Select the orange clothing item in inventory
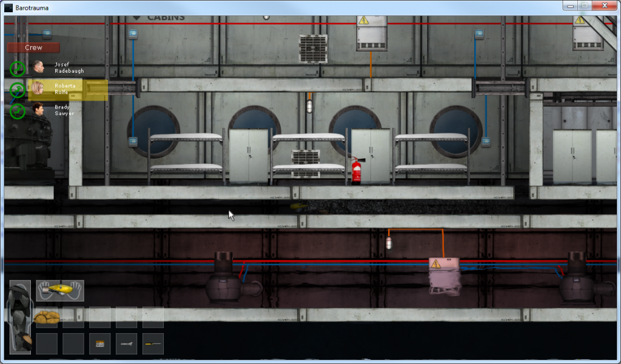The width and height of the screenshot is (621, 364). click(47, 317)
